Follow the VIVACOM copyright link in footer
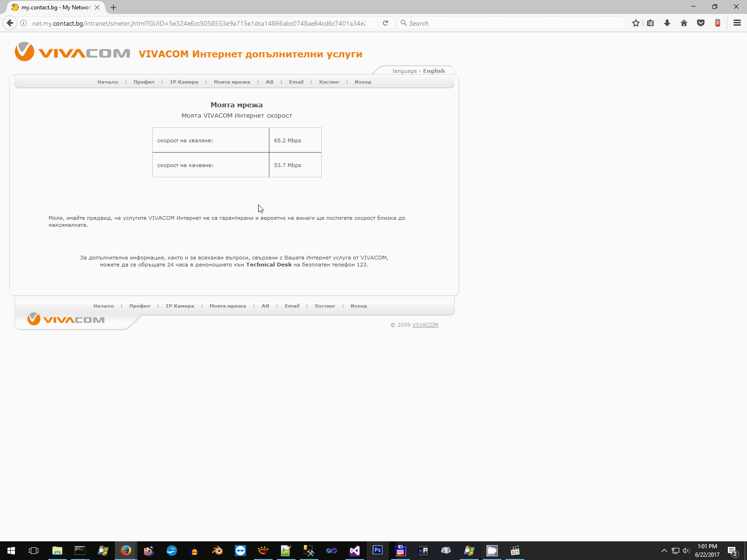The width and height of the screenshot is (747, 560). tap(425, 325)
